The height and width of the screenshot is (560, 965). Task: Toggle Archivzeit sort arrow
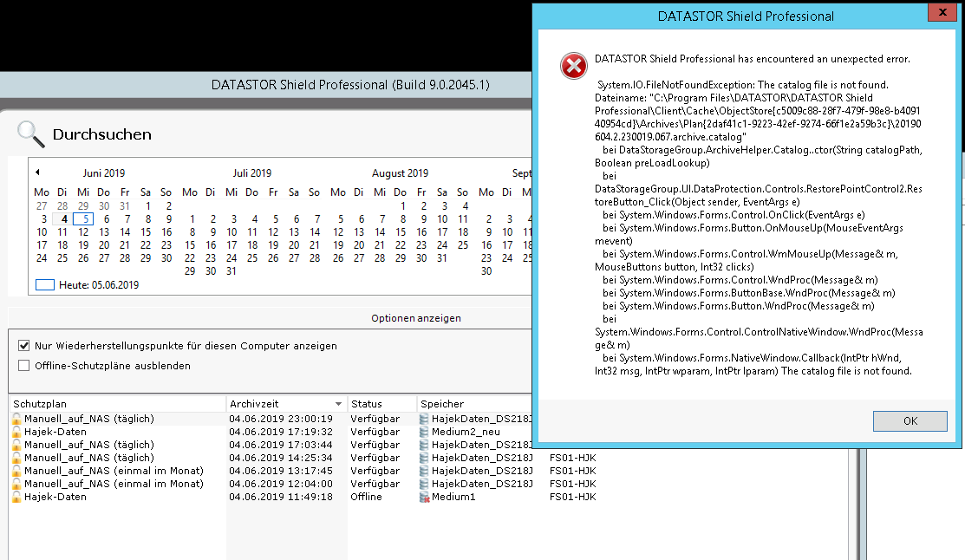[338, 404]
